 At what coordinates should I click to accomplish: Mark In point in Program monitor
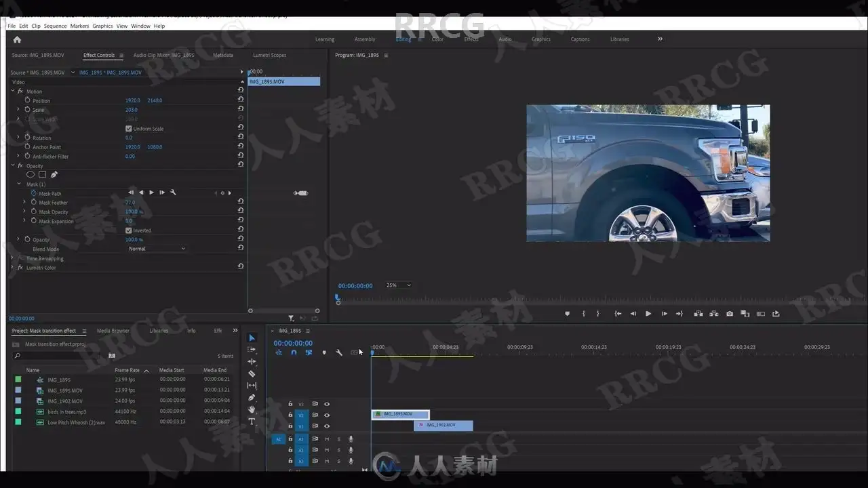pos(584,314)
